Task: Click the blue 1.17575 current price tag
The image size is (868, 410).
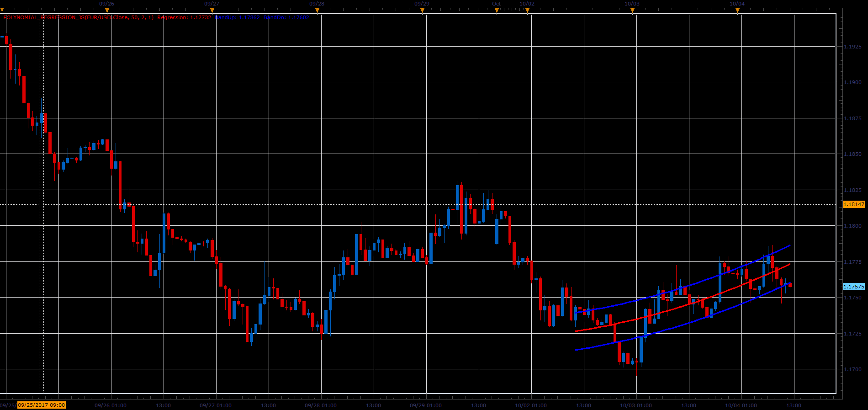Action: click(853, 287)
